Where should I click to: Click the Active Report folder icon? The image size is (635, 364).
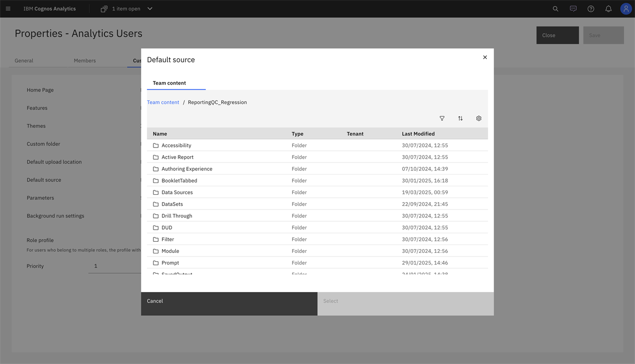point(156,157)
